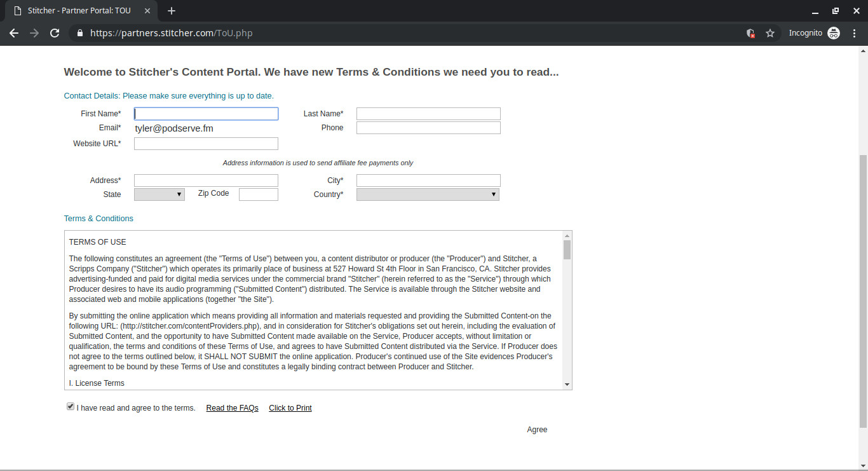This screenshot has width=868, height=471.
Task: Restore the browser window size
Action: click(836, 11)
